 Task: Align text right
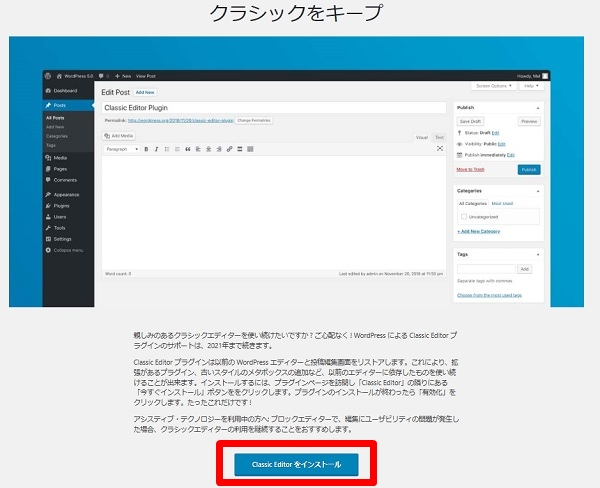[219, 149]
